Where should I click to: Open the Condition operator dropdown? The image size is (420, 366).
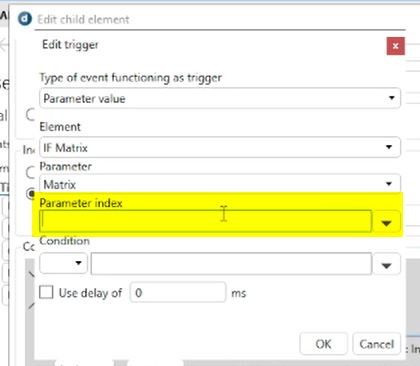coord(63,263)
